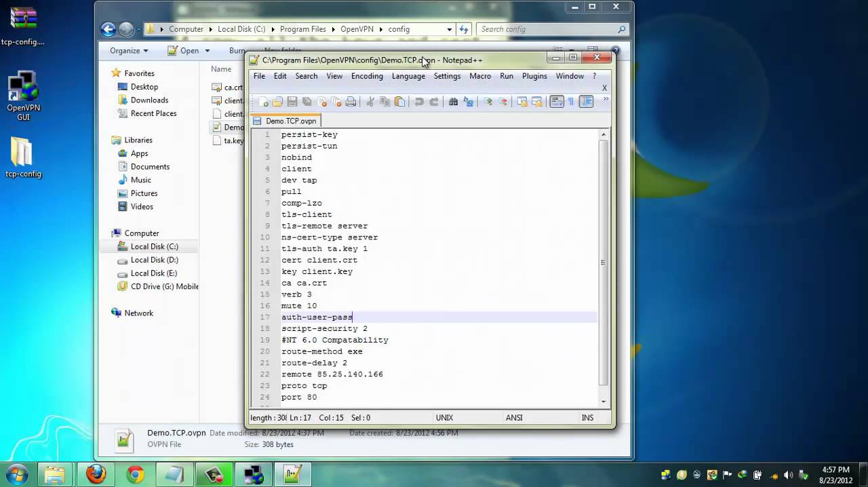Click the 'remote 85.25.140.166' line
The image size is (868, 487).
[332, 374]
